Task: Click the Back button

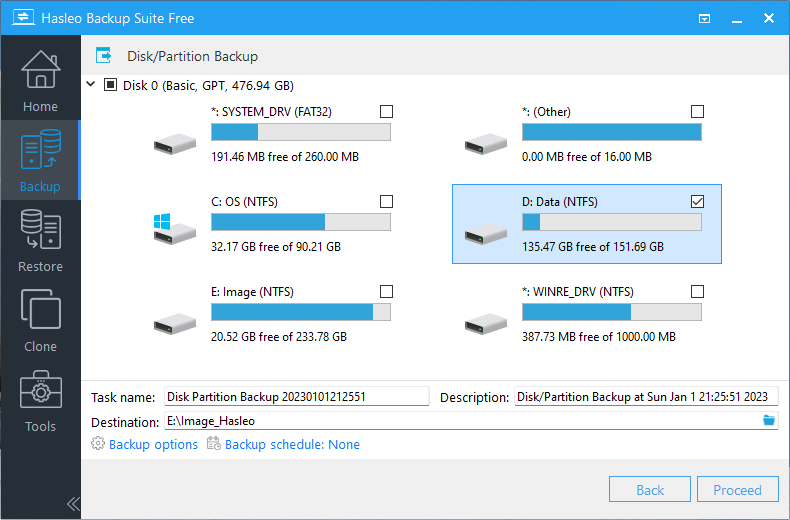Action: point(650,490)
